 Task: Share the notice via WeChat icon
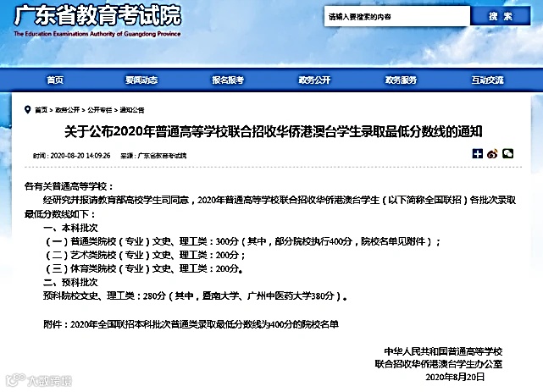pyautogui.click(x=507, y=153)
